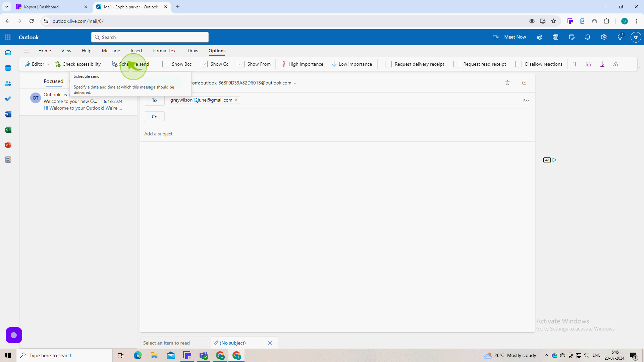
Task: Open the Home ribbon tab
Action: coord(45,51)
